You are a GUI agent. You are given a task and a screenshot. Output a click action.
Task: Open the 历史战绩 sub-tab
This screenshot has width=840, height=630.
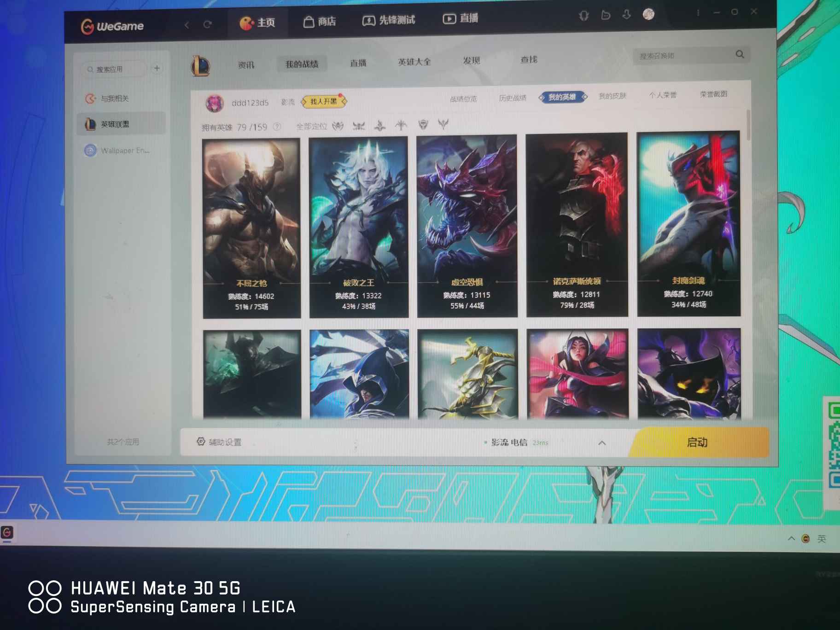point(513,98)
